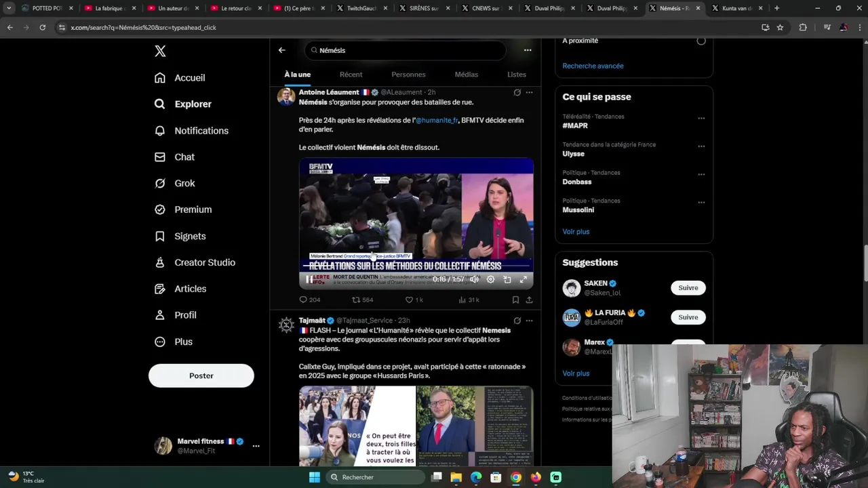Open search settings three-dot menu
Image resolution: width=868 pixels, height=488 pixels.
click(528, 50)
